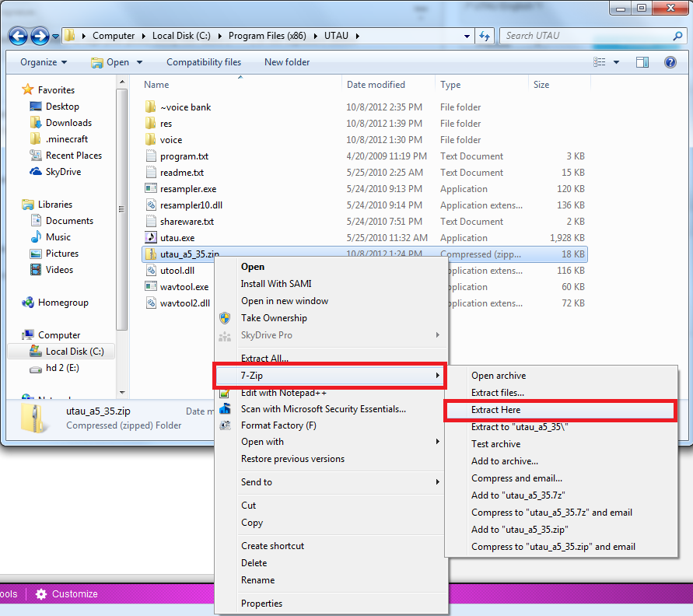Focus the Search UTAU field

pos(593,36)
